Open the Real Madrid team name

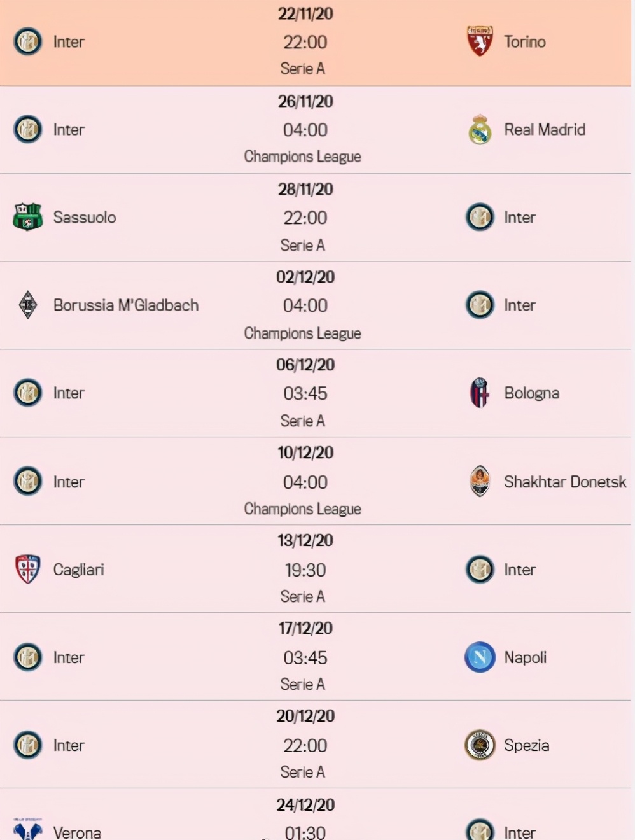(545, 130)
